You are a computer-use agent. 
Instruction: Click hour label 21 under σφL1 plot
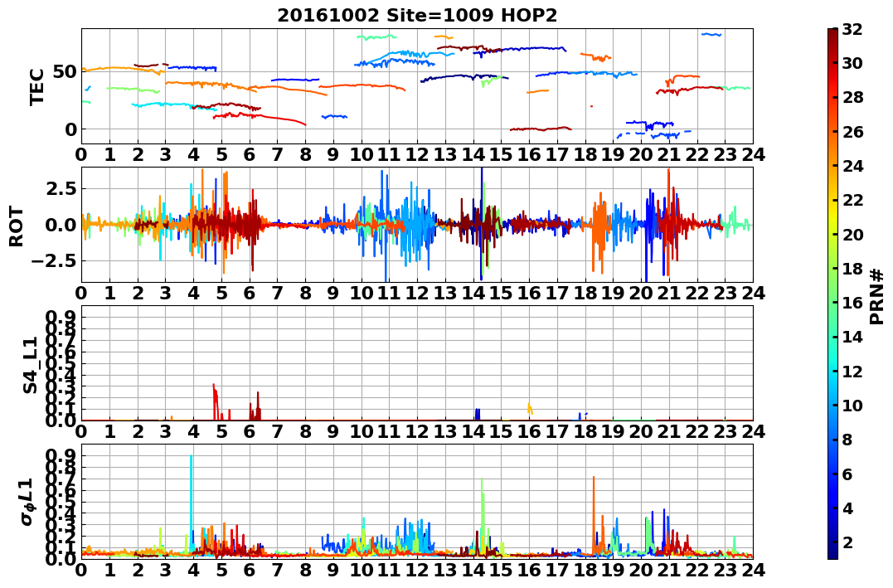pyautogui.click(x=669, y=570)
